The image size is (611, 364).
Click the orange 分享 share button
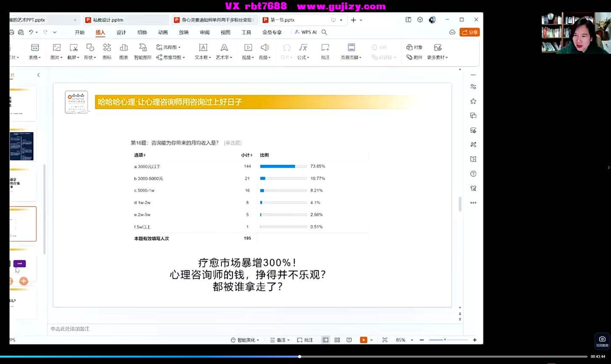point(470,32)
